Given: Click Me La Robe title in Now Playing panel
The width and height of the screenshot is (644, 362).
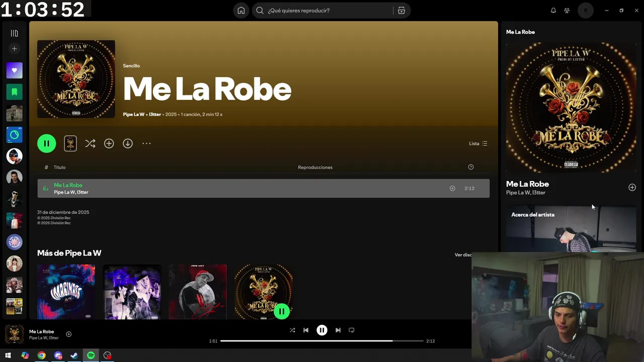Looking at the screenshot, I should [527, 184].
